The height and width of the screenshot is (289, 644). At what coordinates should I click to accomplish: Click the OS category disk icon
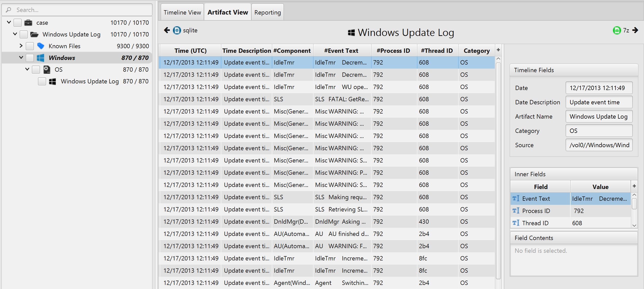point(47,70)
